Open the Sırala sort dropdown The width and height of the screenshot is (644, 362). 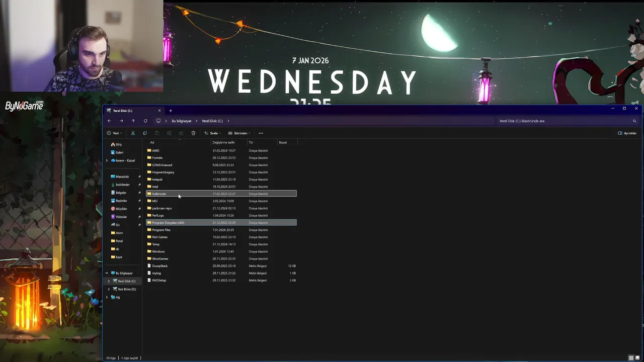(212, 133)
